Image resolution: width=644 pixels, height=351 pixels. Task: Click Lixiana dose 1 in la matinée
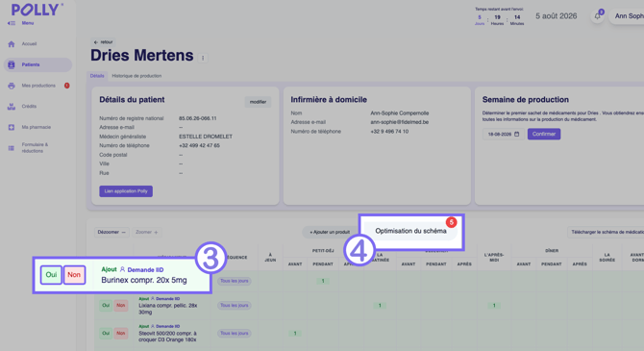[380, 306]
